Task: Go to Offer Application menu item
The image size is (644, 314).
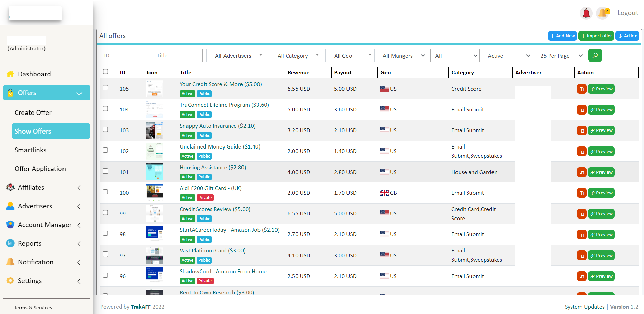Action: (x=40, y=169)
